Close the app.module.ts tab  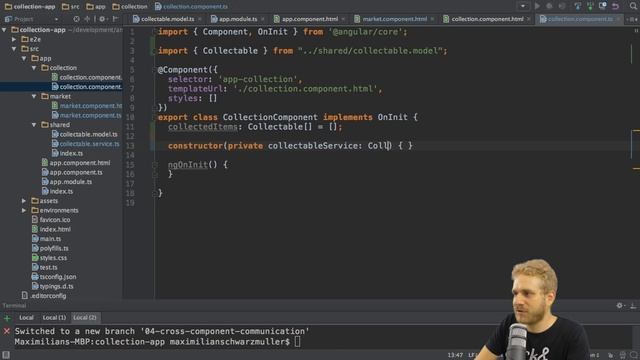point(262,19)
